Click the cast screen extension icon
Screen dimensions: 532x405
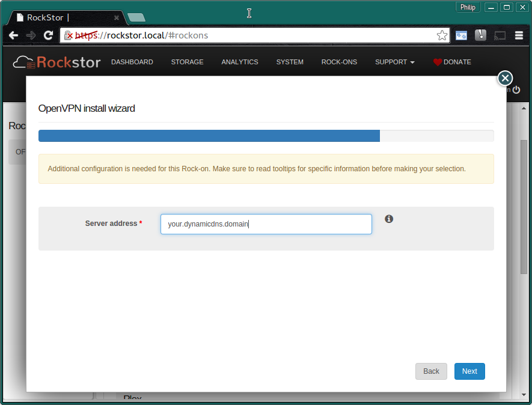(x=500, y=35)
